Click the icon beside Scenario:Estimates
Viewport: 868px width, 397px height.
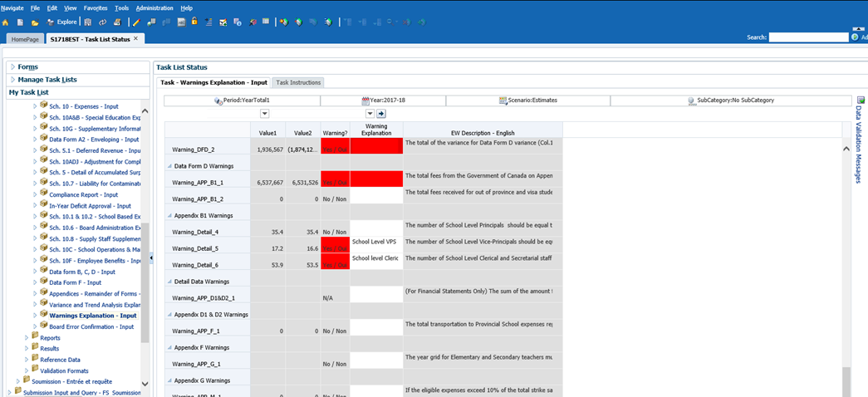tap(503, 100)
